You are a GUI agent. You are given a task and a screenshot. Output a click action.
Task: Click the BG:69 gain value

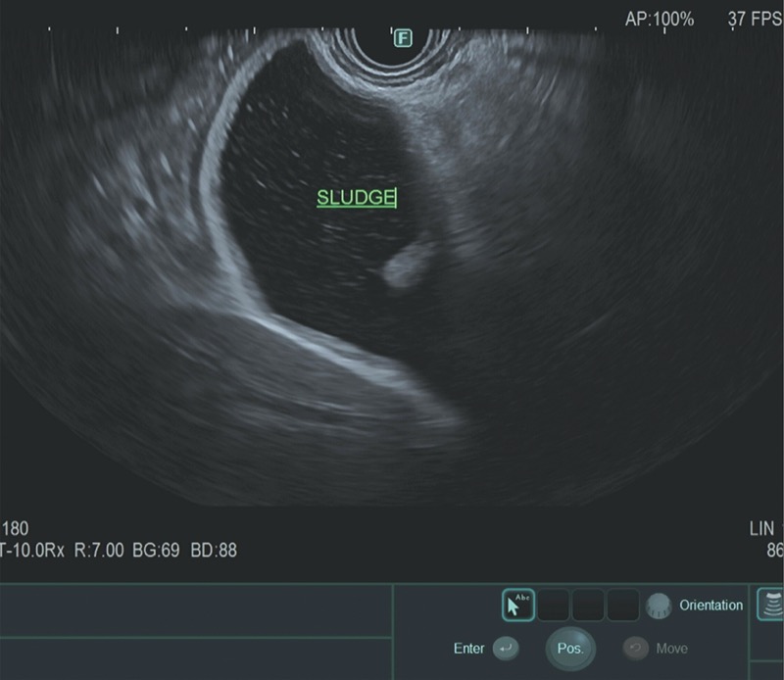(x=156, y=551)
